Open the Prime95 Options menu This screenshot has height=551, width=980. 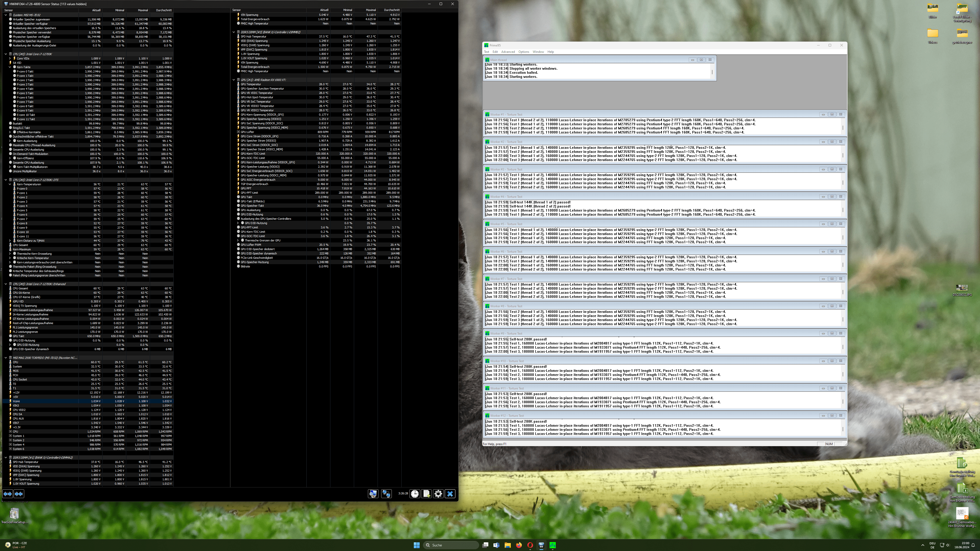point(524,52)
